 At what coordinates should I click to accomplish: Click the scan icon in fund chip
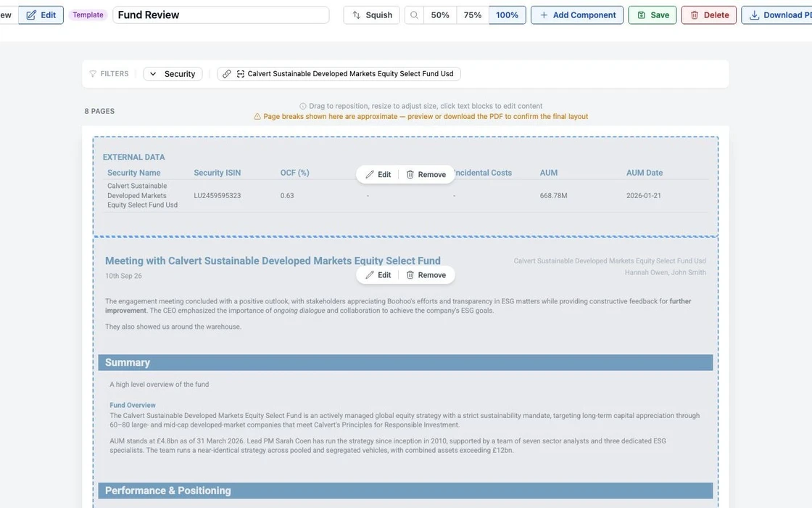click(240, 73)
